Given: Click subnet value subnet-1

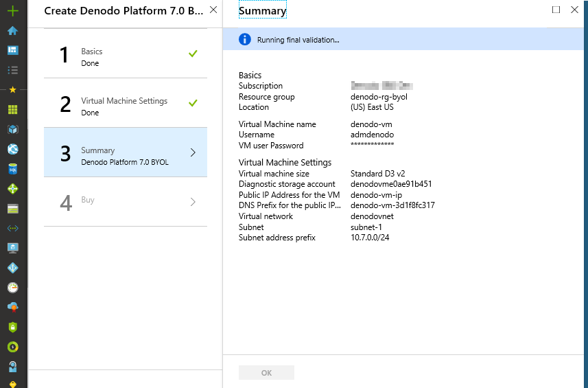Looking at the screenshot, I should tap(366, 227).
